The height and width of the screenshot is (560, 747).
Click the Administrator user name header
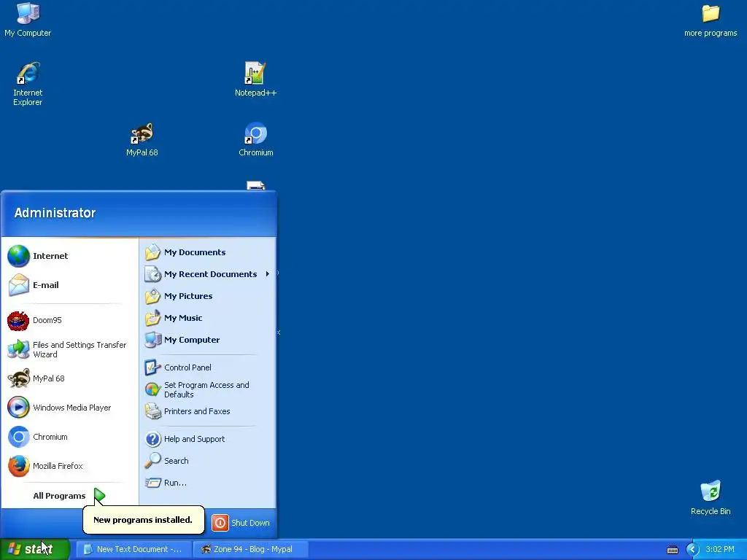coord(55,213)
